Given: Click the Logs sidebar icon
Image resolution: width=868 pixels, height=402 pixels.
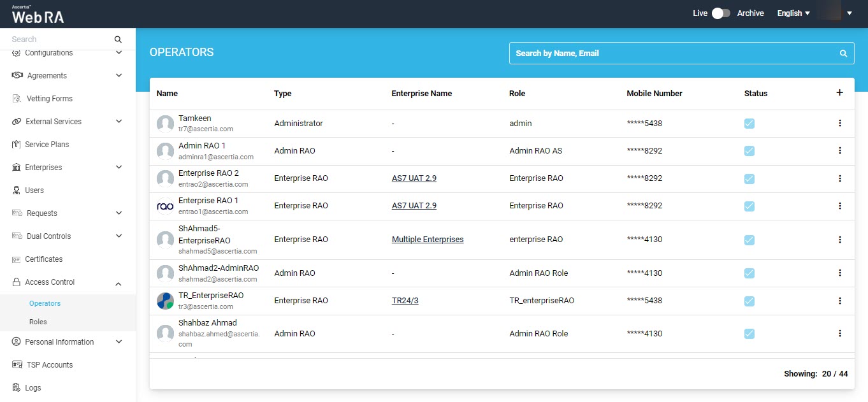Looking at the screenshot, I should click(x=17, y=388).
